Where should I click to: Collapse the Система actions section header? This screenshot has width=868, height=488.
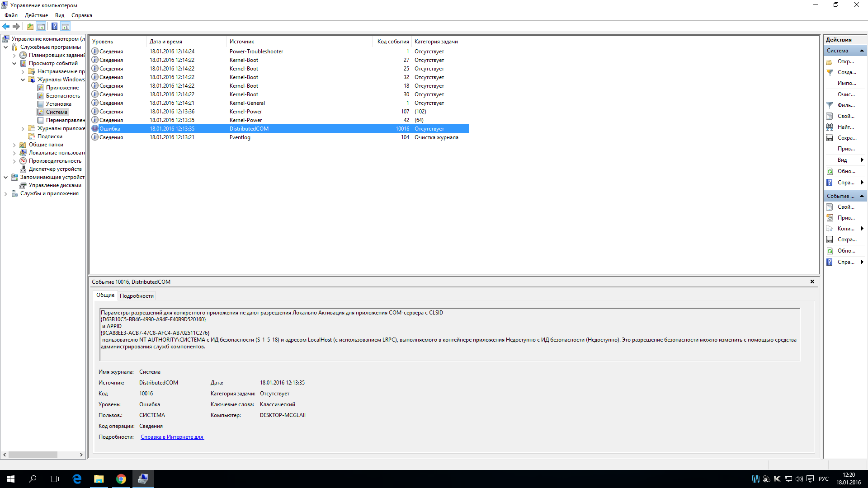pyautogui.click(x=862, y=51)
